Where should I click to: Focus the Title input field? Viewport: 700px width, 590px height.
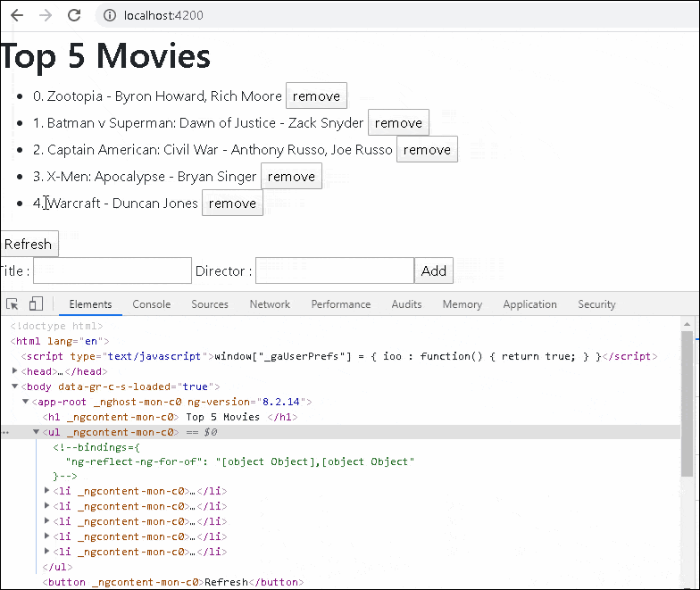[x=112, y=270]
